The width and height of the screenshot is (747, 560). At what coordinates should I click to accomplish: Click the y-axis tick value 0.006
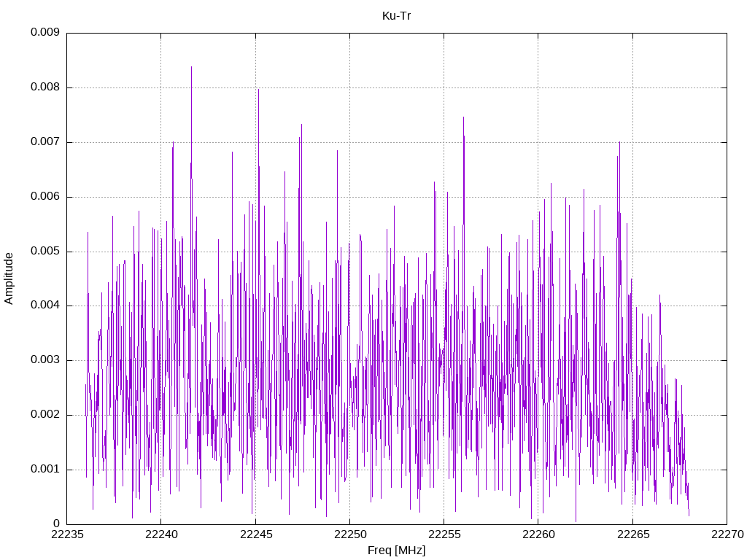coord(45,196)
